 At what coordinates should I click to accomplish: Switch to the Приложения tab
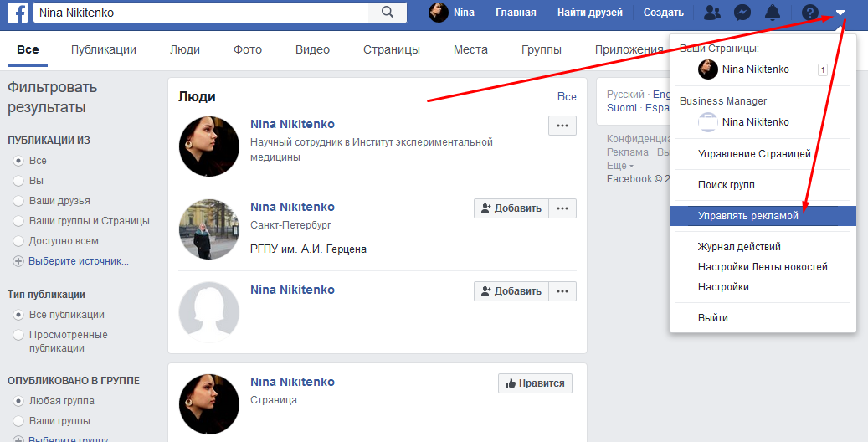pos(629,49)
